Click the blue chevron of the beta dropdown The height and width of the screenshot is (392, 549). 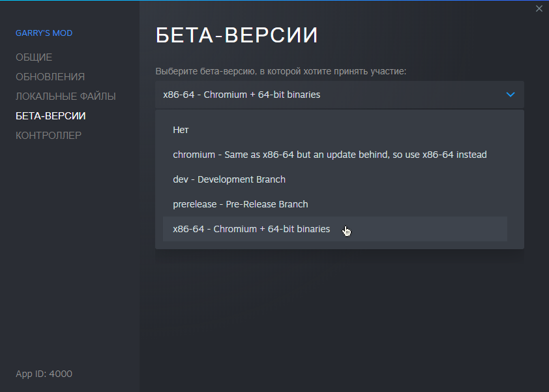[511, 95]
